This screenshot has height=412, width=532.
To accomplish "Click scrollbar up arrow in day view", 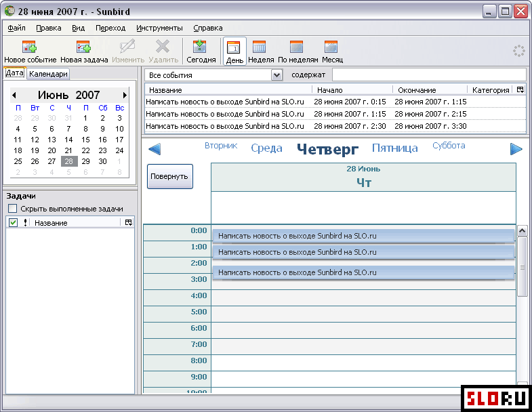I will (x=522, y=231).
